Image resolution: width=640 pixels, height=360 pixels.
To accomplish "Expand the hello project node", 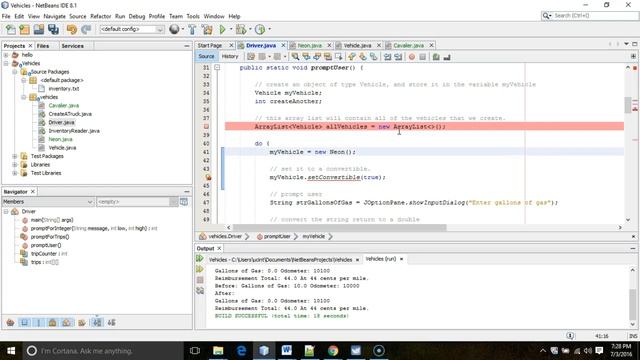I will pos(6,55).
